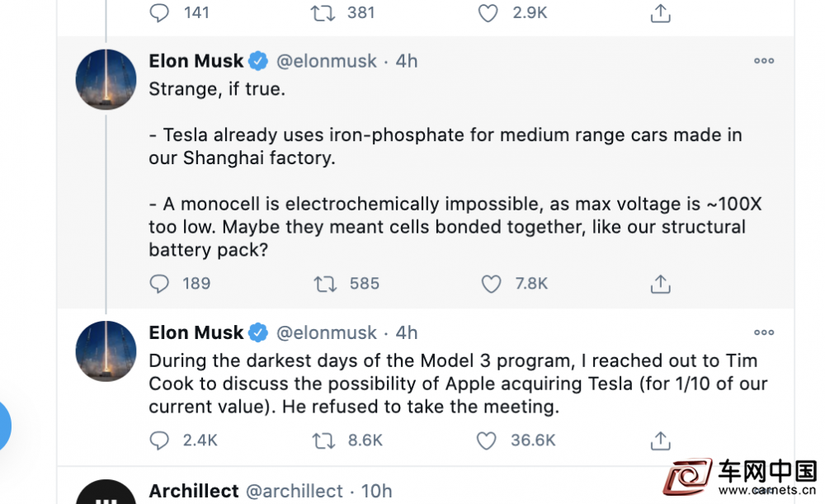Retweet the iron-phosphate tweet with 585 retweets
This screenshot has width=825, height=504.
tap(324, 284)
